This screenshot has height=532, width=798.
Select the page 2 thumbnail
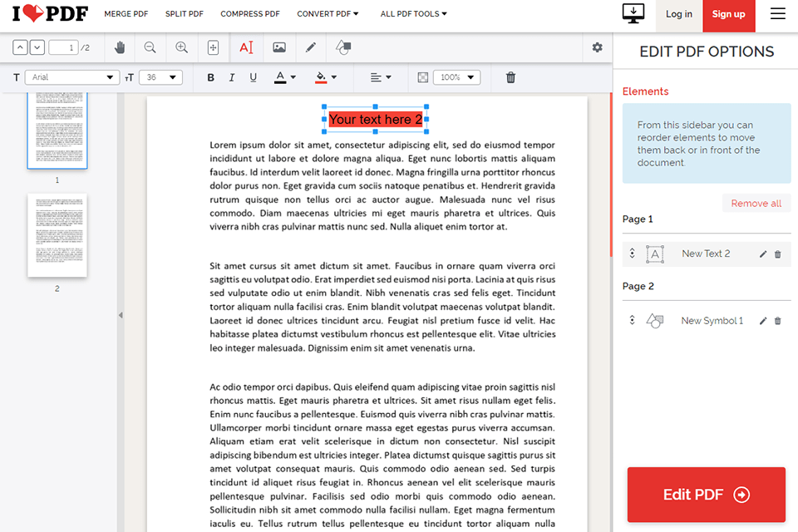pyautogui.click(x=57, y=236)
